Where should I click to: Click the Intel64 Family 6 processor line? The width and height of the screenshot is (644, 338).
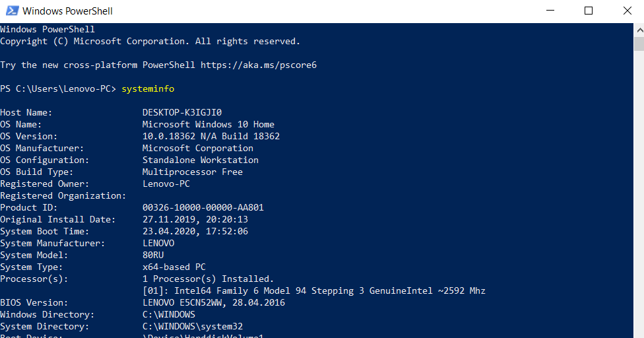point(314,290)
